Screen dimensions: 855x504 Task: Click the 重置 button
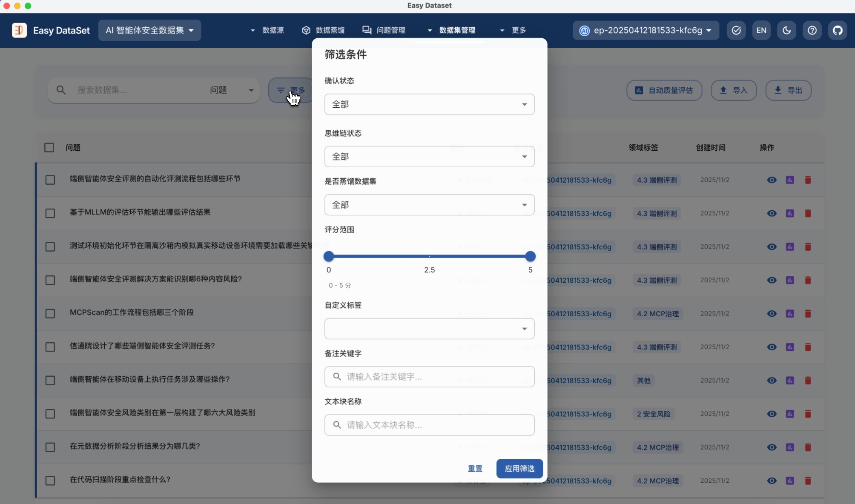click(x=475, y=469)
